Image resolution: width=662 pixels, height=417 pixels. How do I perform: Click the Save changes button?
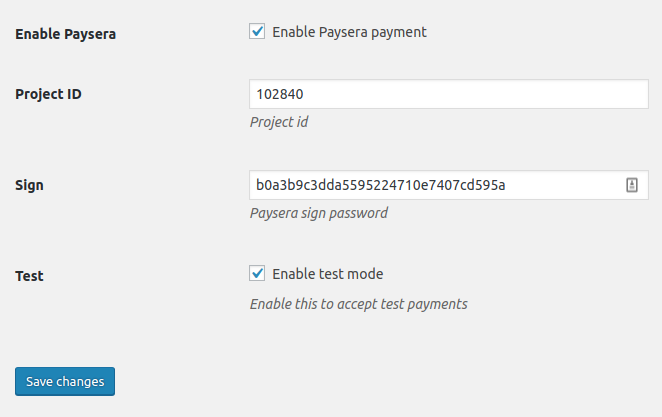point(65,381)
